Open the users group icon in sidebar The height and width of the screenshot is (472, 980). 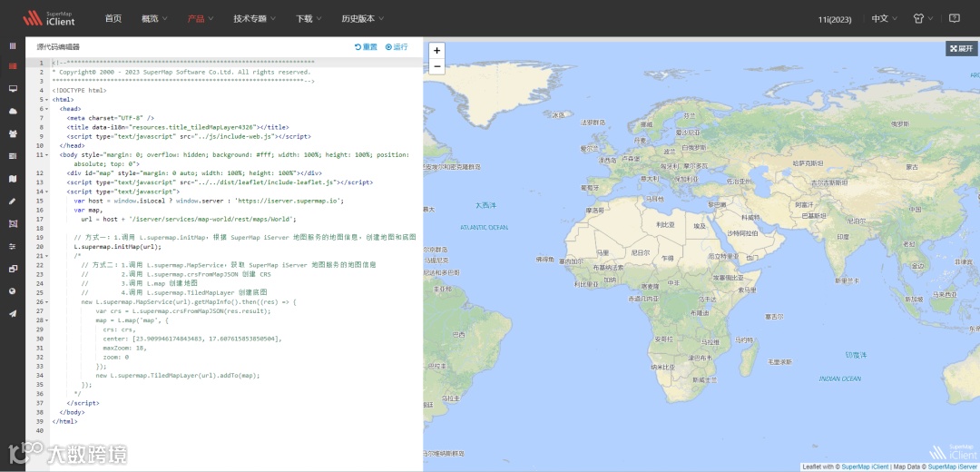coord(13,133)
